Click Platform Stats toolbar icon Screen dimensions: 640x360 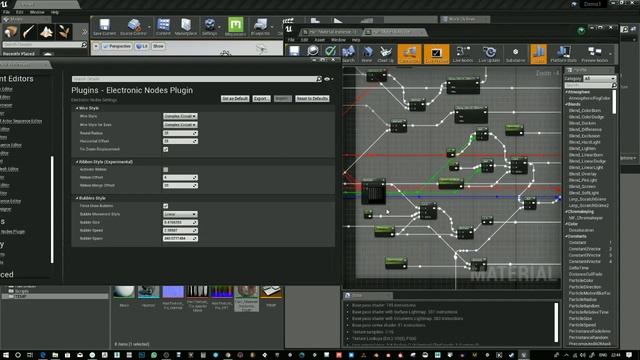563,54
